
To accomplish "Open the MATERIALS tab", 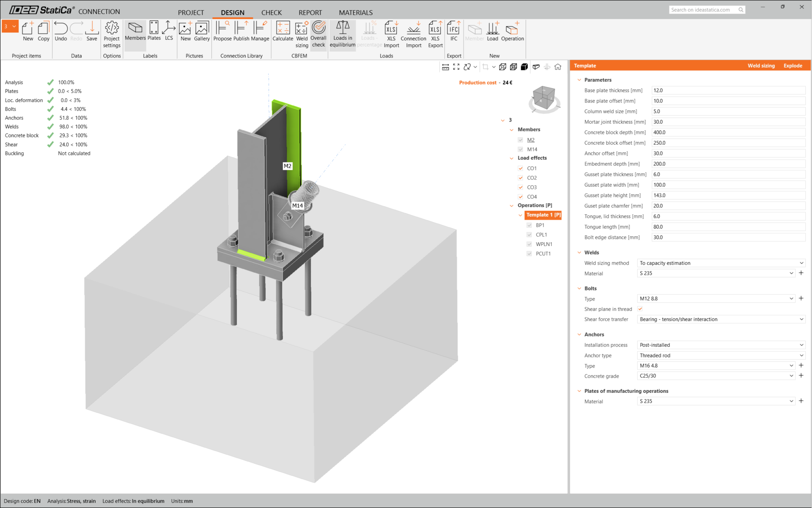I will pyautogui.click(x=355, y=13).
